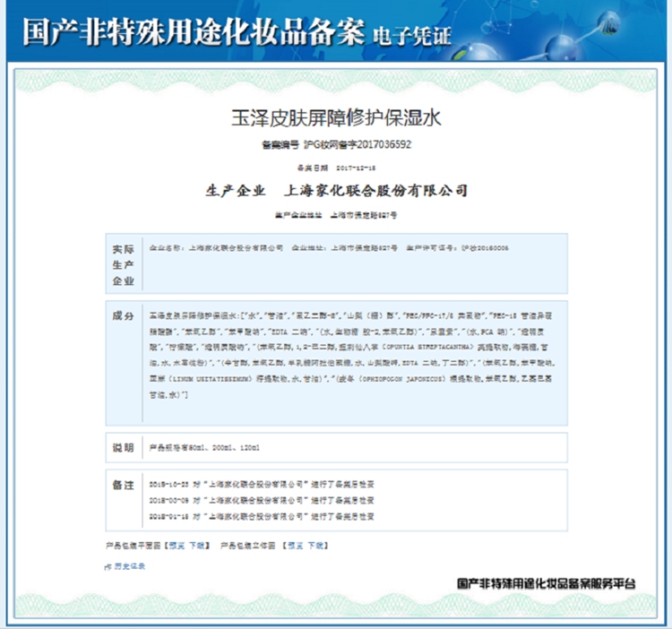Select the 成分 section label
Screen dimensions: 672x629
pos(123,317)
